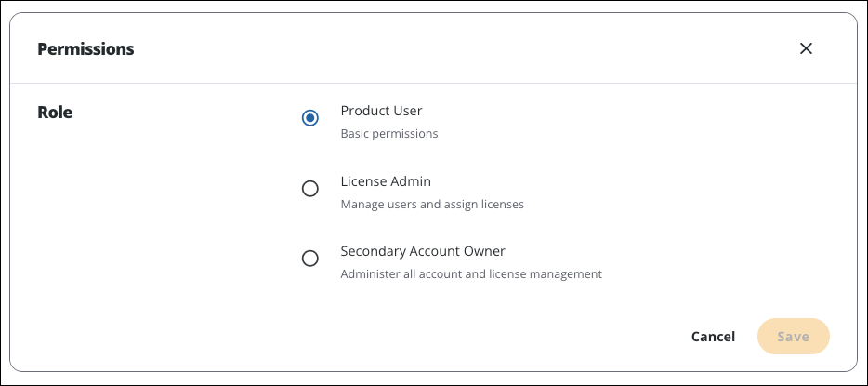This screenshot has height=386, width=868.
Task: Click "Manage users and assign licenses" description
Action: (432, 205)
